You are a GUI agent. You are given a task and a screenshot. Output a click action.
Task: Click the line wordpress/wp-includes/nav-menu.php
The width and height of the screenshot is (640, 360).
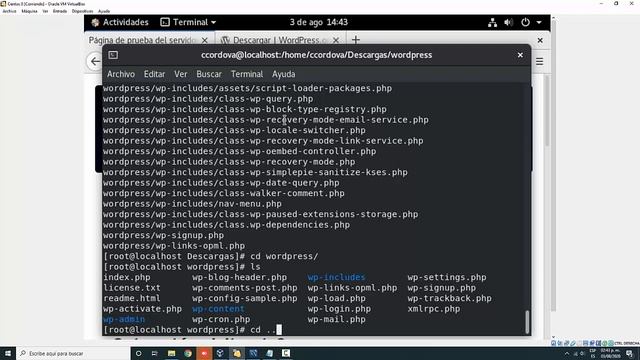click(192, 204)
